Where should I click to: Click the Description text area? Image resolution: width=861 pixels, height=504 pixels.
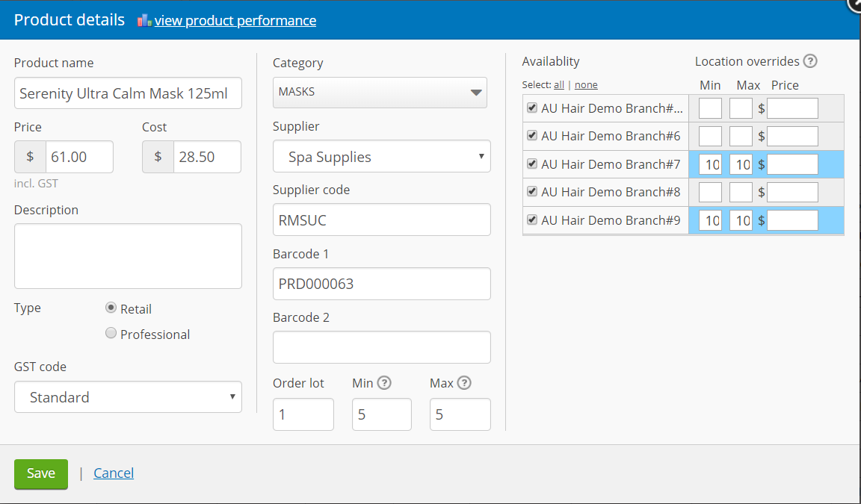click(128, 256)
